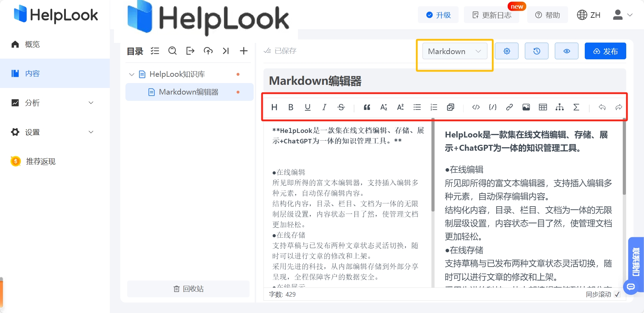644x313 pixels.
Task: Insert inline code
Action: pyautogui.click(x=476, y=107)
